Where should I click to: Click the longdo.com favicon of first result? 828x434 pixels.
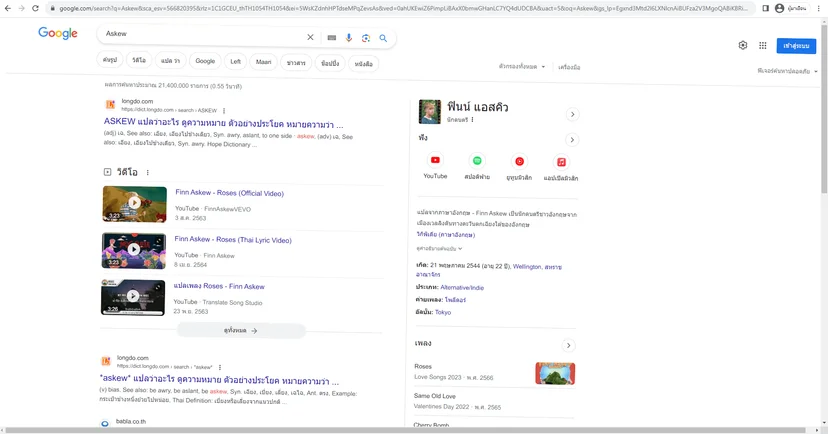pos(110,105)
